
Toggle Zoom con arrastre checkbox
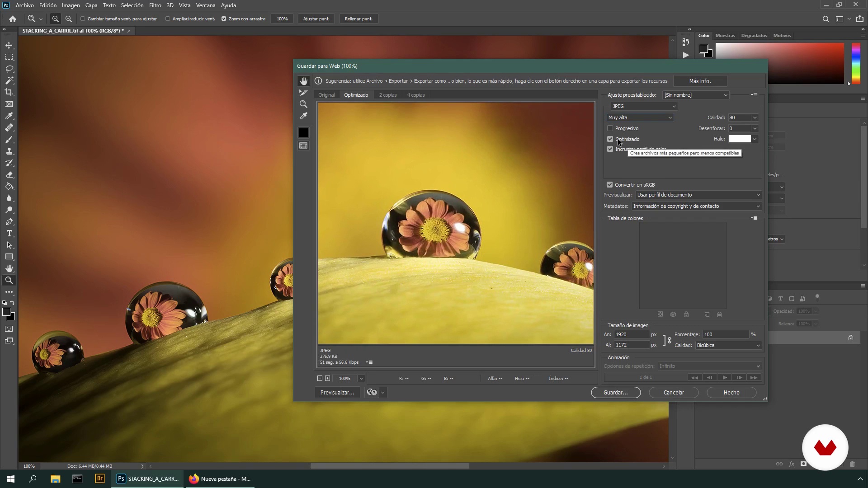(224, 19)
